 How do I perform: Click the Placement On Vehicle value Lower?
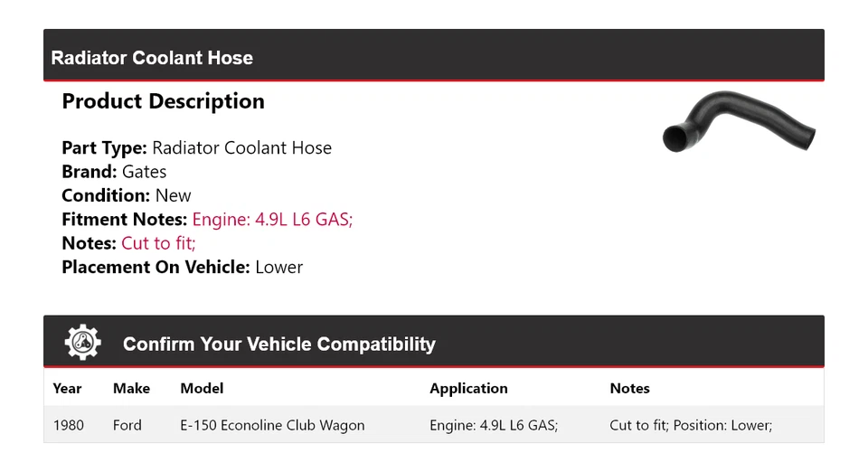click(279, 267)
